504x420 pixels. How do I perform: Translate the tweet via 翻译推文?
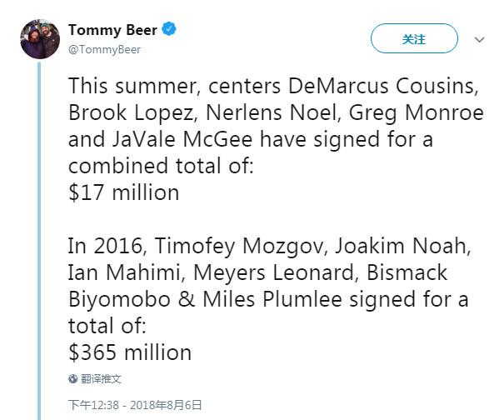coord(101,379)
